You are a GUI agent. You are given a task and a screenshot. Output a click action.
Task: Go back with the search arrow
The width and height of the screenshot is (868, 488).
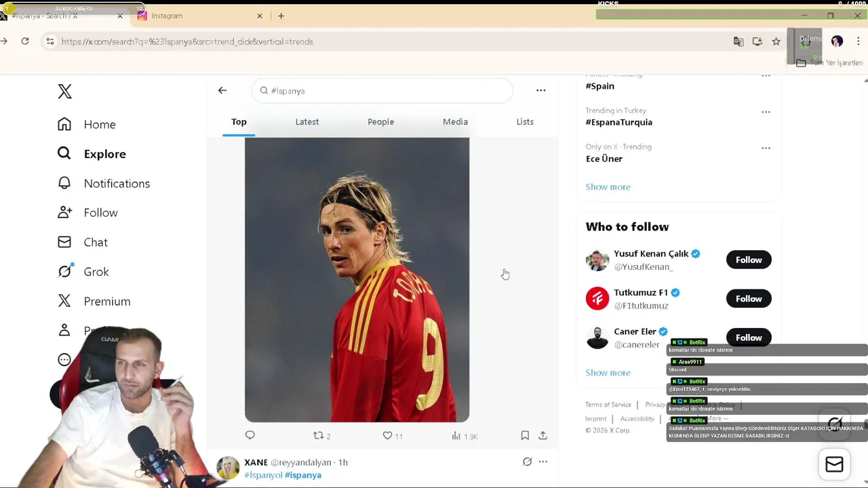point(222,90)
